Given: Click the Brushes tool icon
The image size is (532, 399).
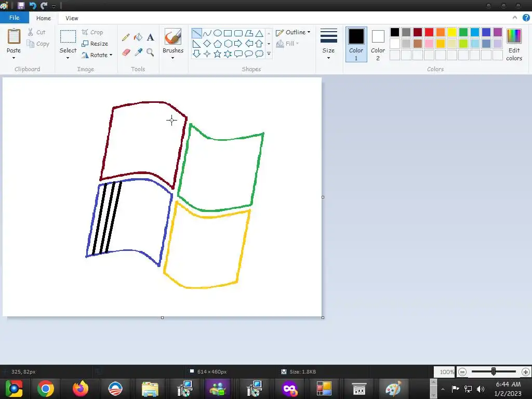Looking at the screenshot, I should point(172,37).
